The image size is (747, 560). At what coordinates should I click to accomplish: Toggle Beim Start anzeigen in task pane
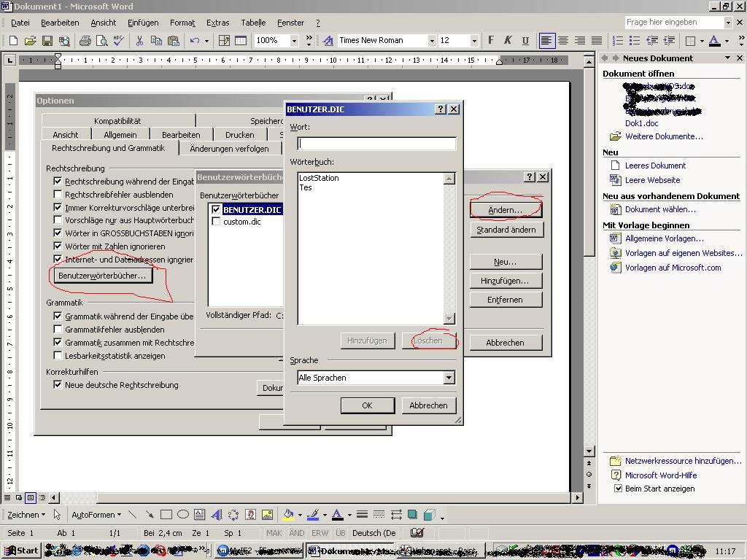click(618, 488)
